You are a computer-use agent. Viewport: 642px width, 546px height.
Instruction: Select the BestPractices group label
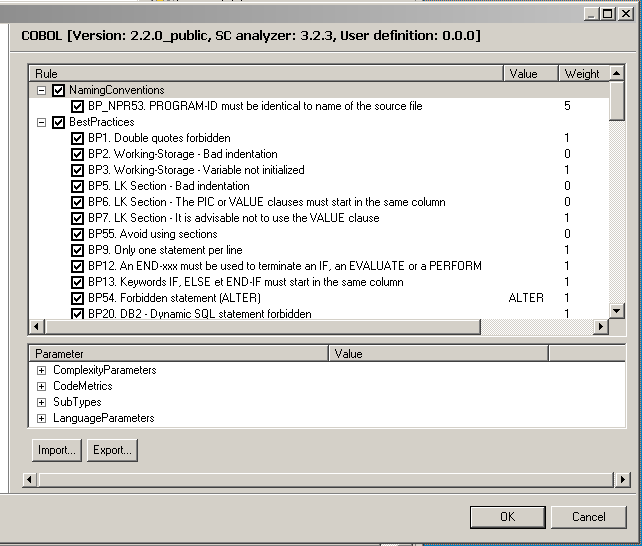tap(102, 122)
